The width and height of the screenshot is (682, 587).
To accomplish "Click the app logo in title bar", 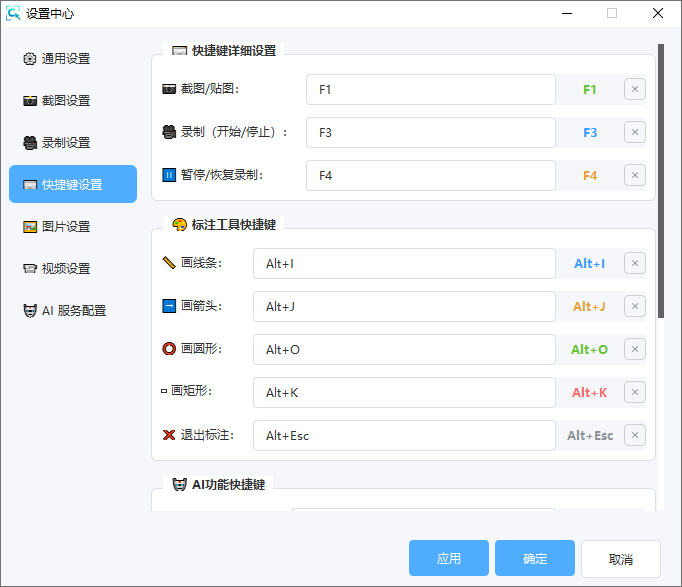I will click(x=13, y=13).
